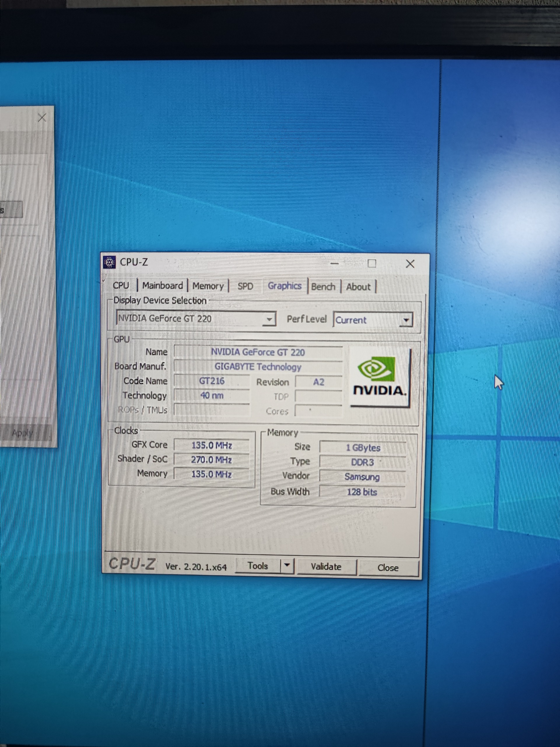
Task: Click the Samsung memory vendor value
Action: pyautogui.click(x=363, y=477)
